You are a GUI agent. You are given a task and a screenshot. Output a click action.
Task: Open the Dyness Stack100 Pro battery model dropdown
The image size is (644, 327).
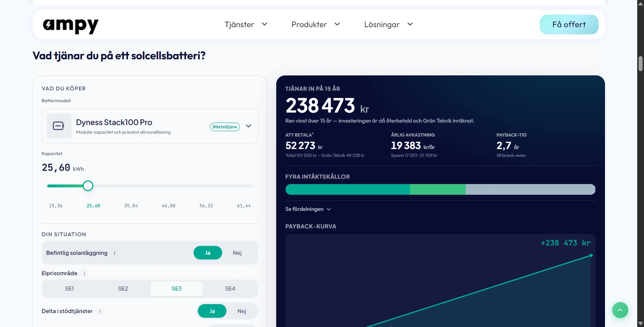150,126
